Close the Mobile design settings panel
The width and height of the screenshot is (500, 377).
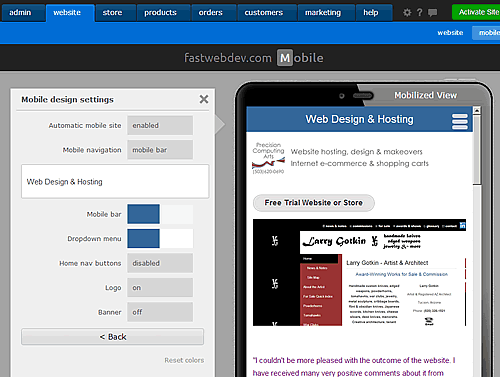click(204, 99)
